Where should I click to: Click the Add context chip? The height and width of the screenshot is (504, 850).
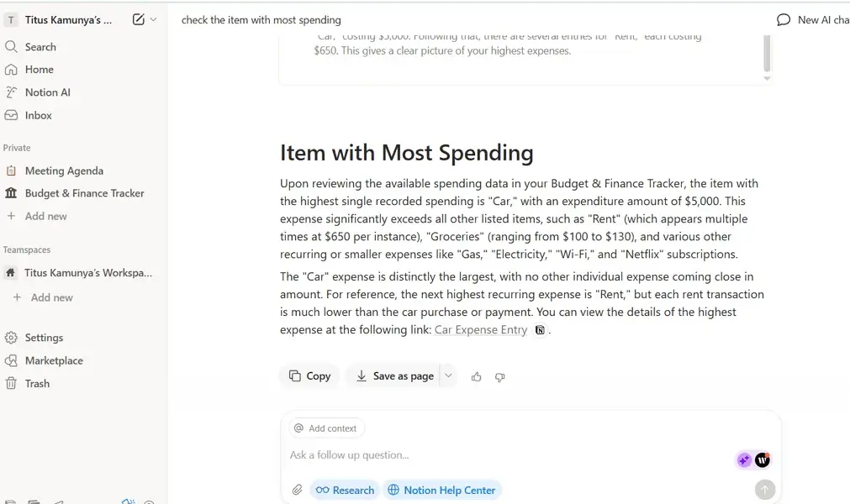(325, 428)
